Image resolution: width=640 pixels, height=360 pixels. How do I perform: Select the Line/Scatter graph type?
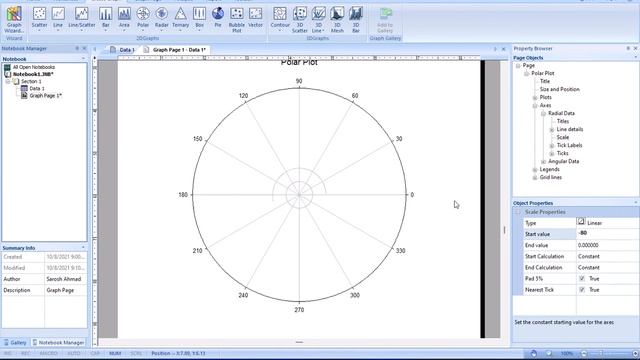click(82, 19)
